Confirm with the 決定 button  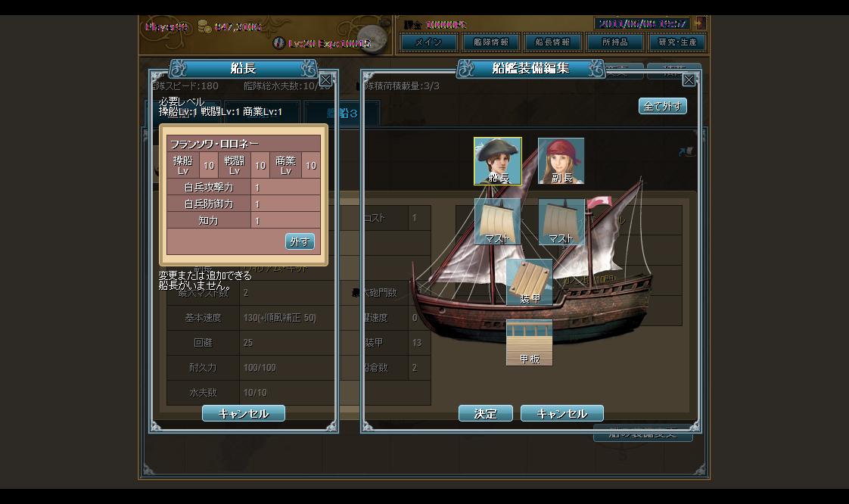pos(486,413)
